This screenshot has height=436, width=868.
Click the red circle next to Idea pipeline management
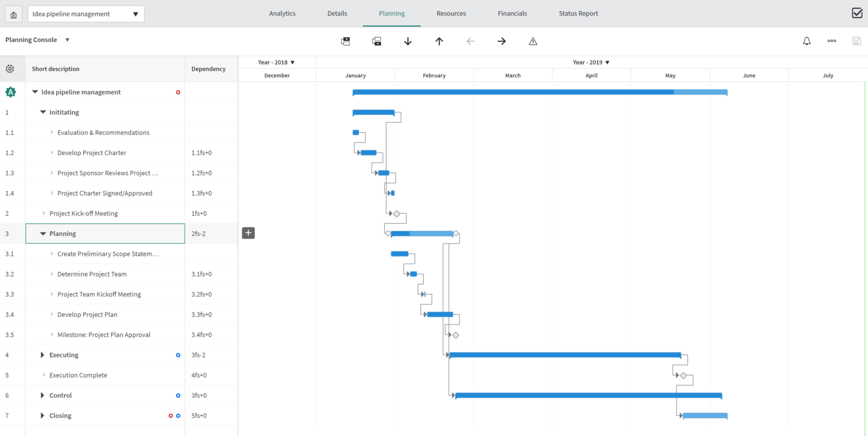[x=178, y=92]
